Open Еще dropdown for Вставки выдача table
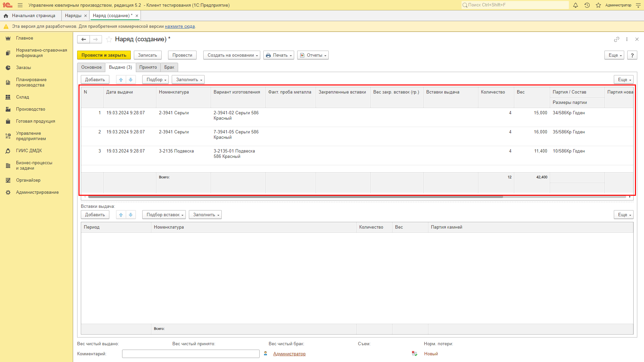The height and width of the screenshot is (362, 644). 624,215
